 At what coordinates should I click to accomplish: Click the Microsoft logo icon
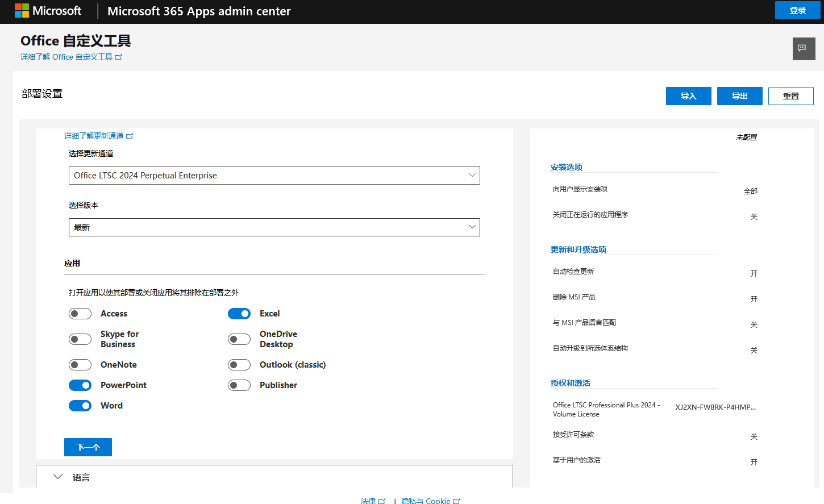[22, 11]
